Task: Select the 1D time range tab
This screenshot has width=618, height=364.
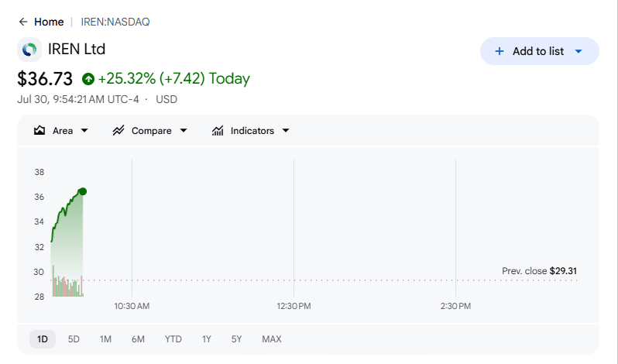Action: 43,339
